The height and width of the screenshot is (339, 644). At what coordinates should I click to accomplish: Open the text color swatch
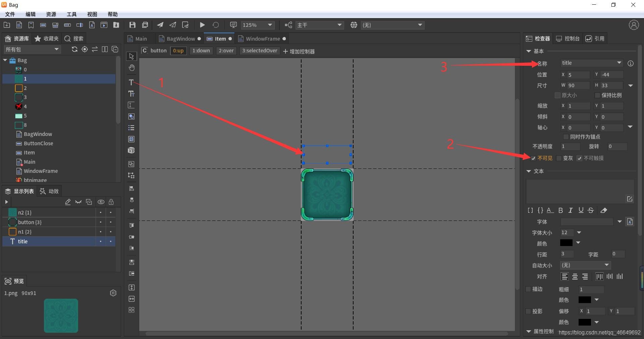tap(566, 243)
